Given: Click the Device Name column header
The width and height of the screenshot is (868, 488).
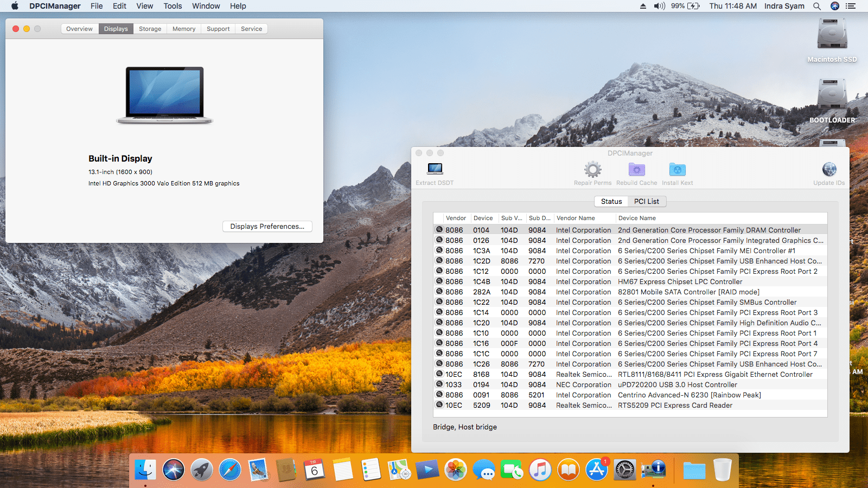Looking at the screenshot, I should [637, 218].
